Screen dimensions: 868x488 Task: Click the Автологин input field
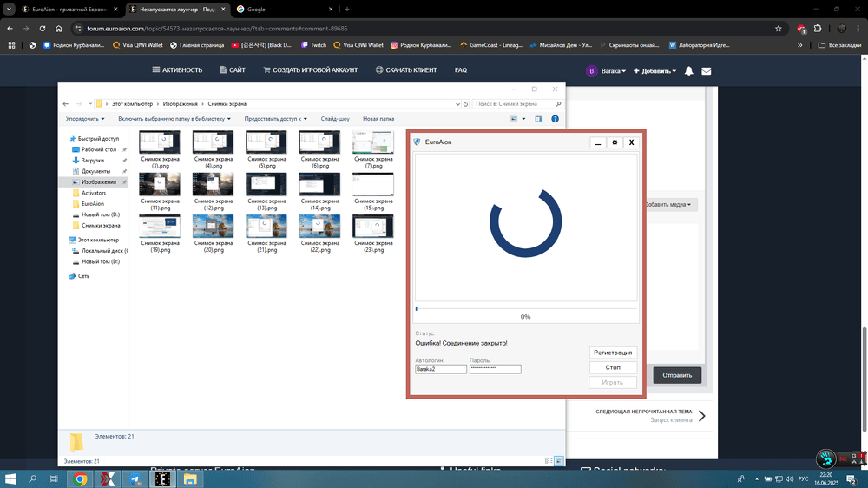point(441,369)
